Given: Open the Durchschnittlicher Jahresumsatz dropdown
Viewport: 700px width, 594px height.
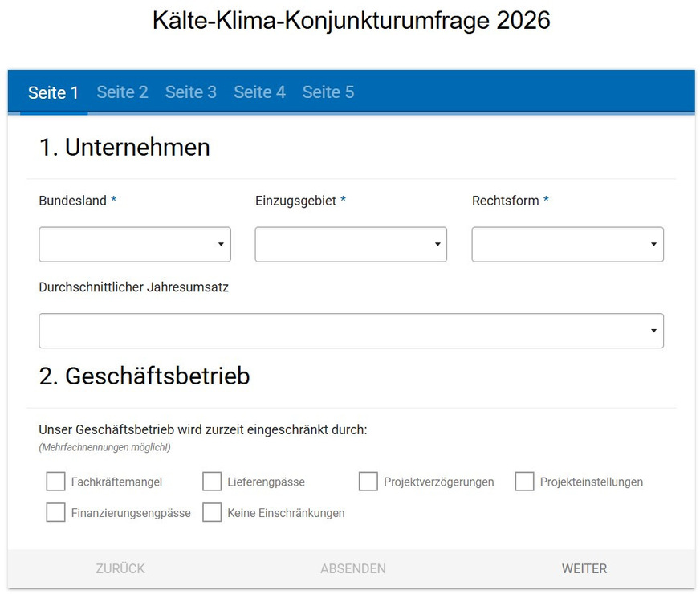Looking at the screenshot, I should (351, 330).
